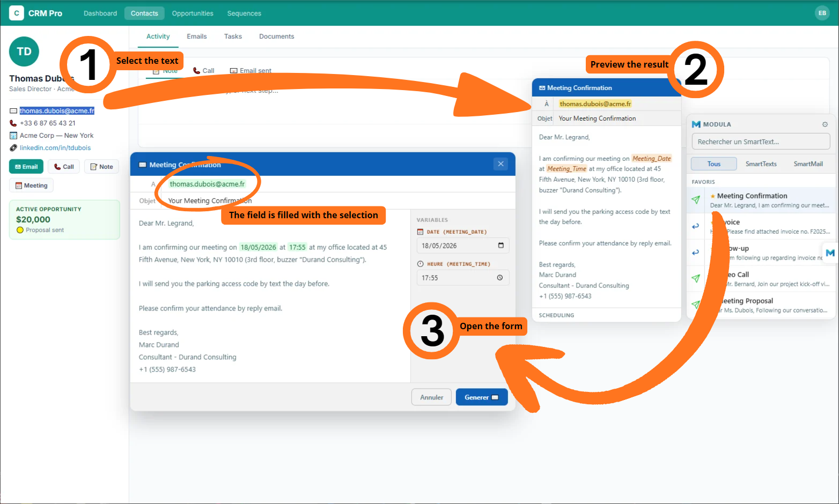This screenshot has height=504, width=839.
Task: Click send icon on the Video Call row
Action: tap(696, 278)
